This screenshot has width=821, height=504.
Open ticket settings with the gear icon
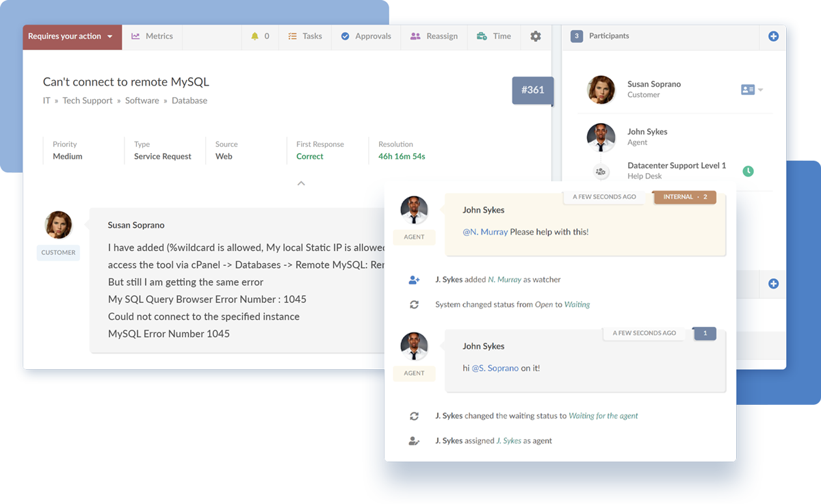click(535, 37)
